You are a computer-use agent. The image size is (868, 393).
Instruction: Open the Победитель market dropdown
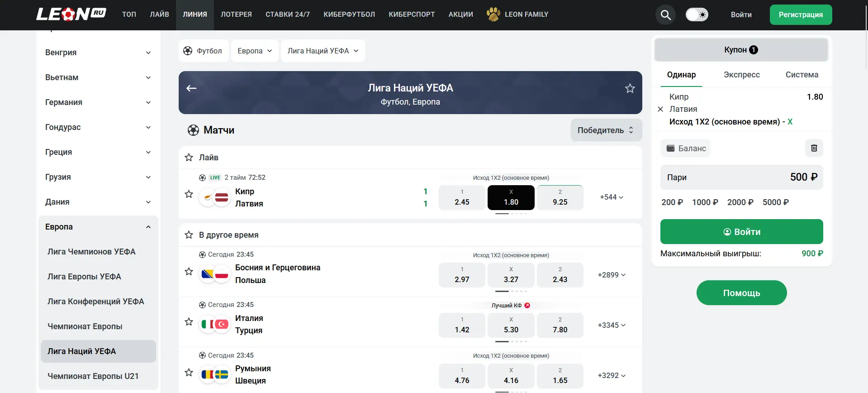tap(606, 130)
